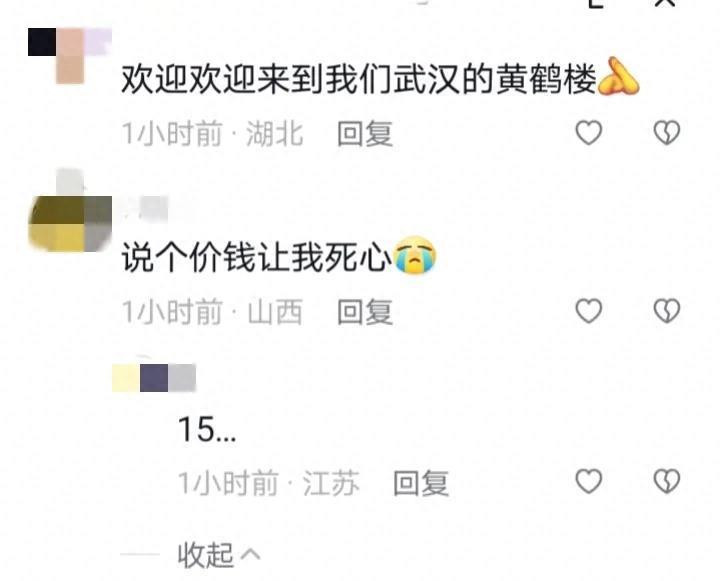
Task: Reply to the Jiangsu 15... comment
Action: coord(421,483)
